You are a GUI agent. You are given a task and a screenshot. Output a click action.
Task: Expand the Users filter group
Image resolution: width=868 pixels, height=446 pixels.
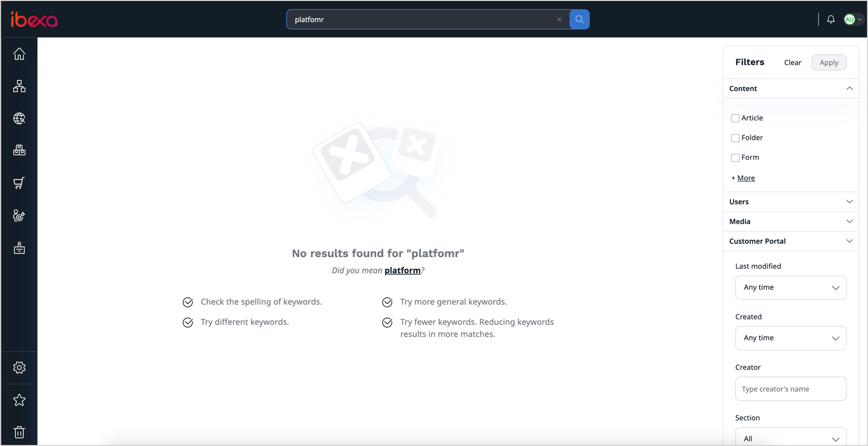[791, 202]
